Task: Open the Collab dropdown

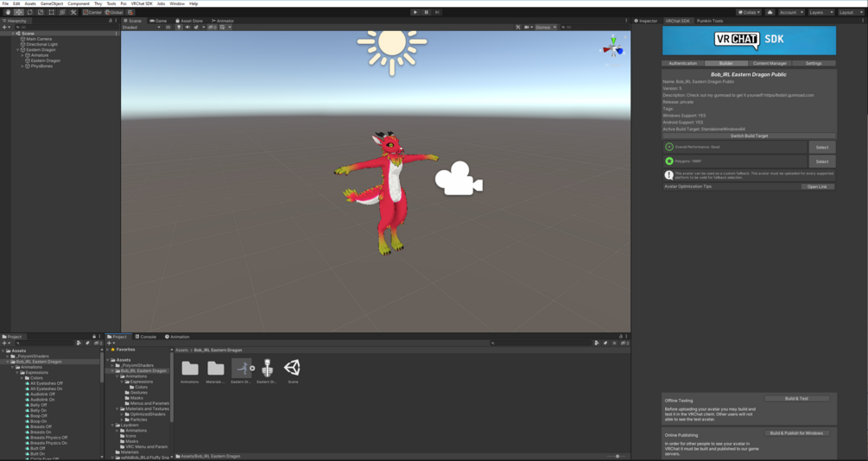Action: point(749,12)
